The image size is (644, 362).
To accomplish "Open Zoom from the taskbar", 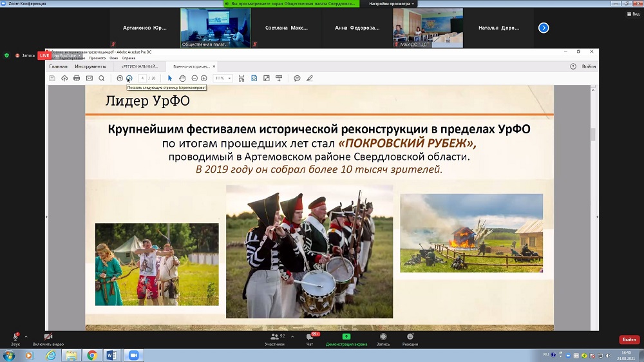I will coord(133,356).
